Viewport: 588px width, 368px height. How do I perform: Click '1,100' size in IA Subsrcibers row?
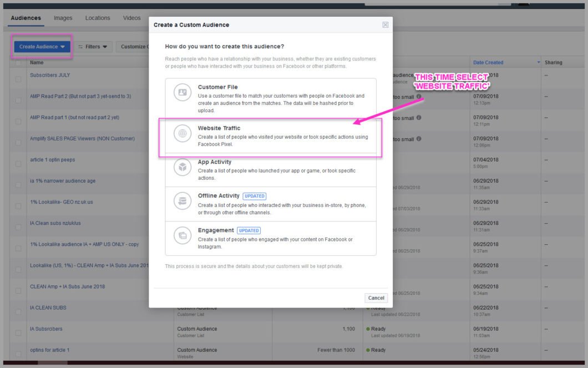pyautogui.click(x=348, y=329)
